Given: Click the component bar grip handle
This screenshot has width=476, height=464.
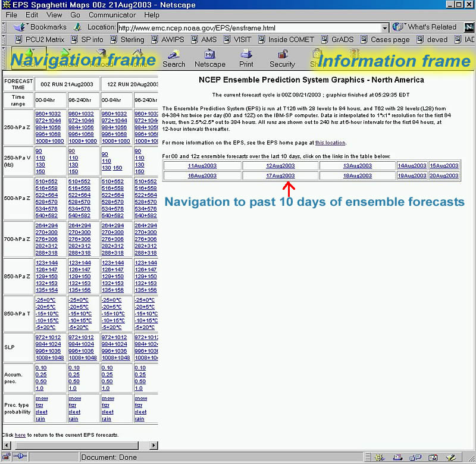Looking at the screenshot, I should tap(368, 457).
